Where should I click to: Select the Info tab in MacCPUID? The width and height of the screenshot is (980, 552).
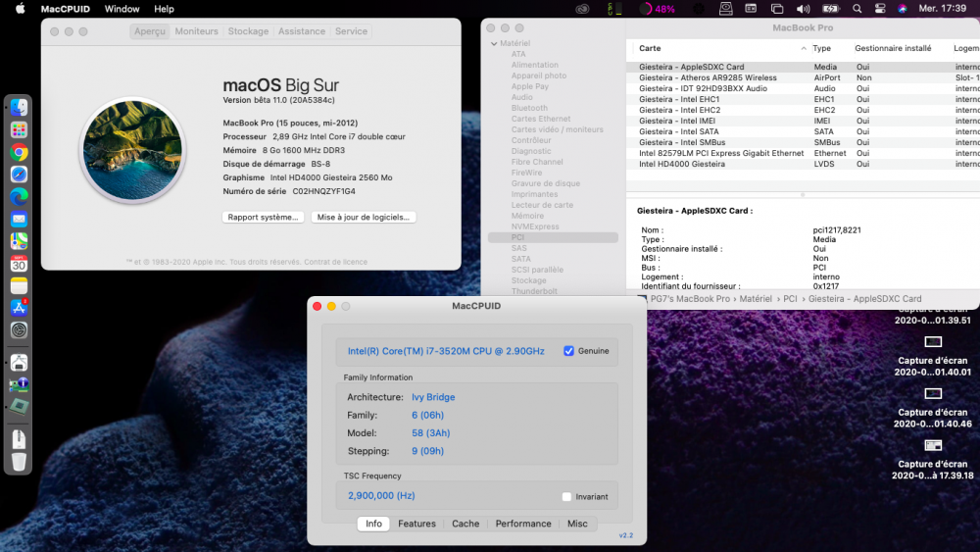tap(373, 524)
